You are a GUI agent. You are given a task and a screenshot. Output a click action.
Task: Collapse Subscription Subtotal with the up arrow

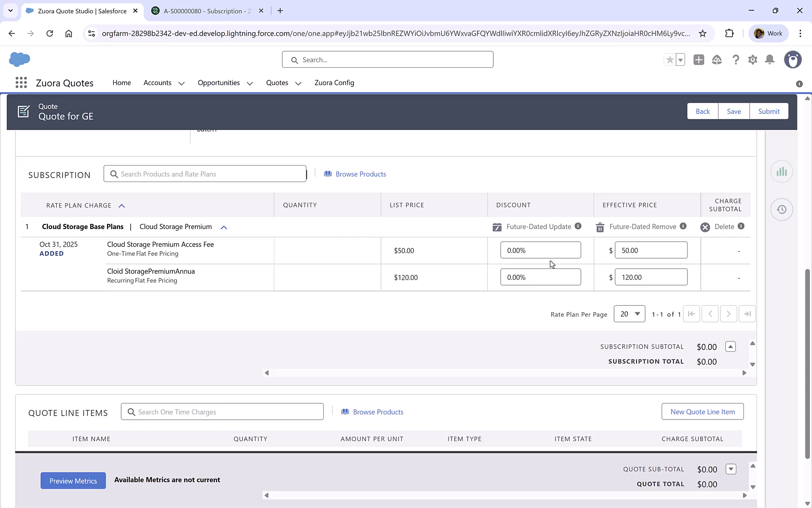tap(730, 347)
